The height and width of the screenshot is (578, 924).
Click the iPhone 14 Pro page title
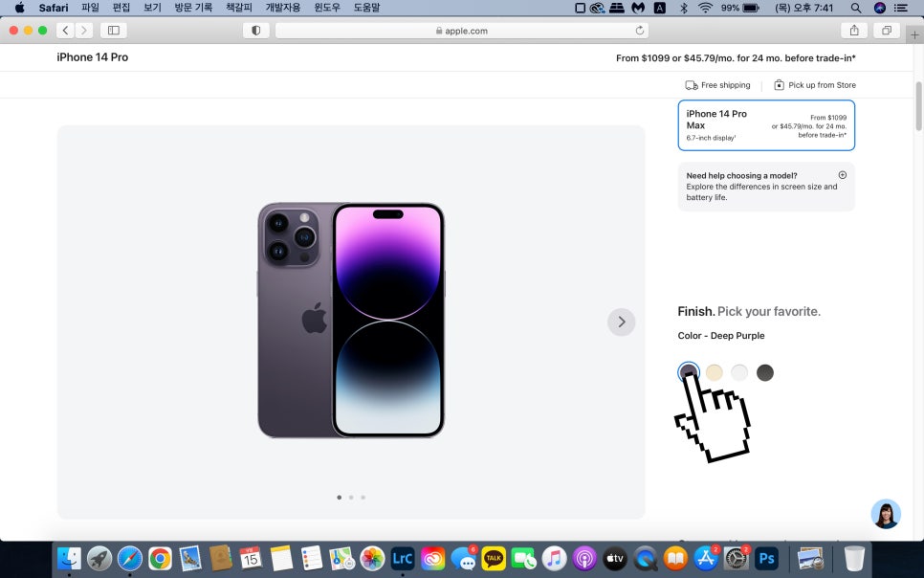(93, 57)
